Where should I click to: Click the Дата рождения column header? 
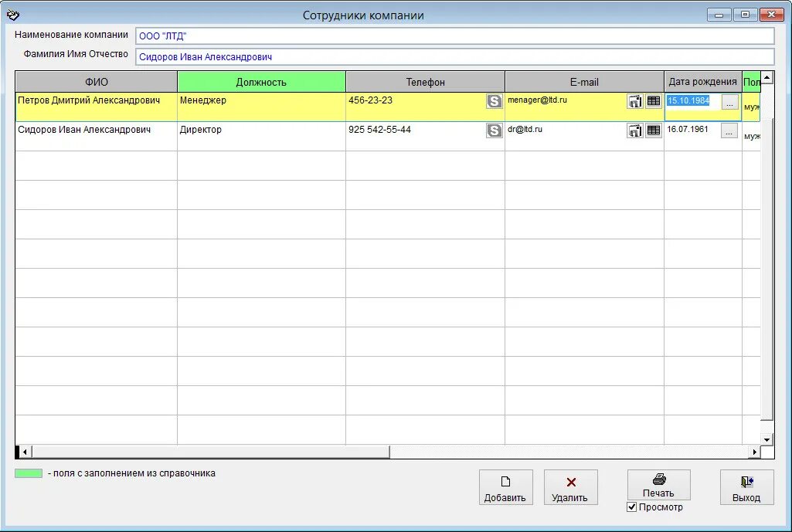tap(702, 82)
